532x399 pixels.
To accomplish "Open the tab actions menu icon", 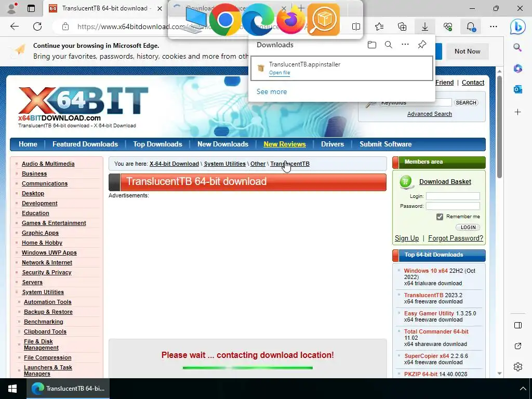I will (31, 8).
